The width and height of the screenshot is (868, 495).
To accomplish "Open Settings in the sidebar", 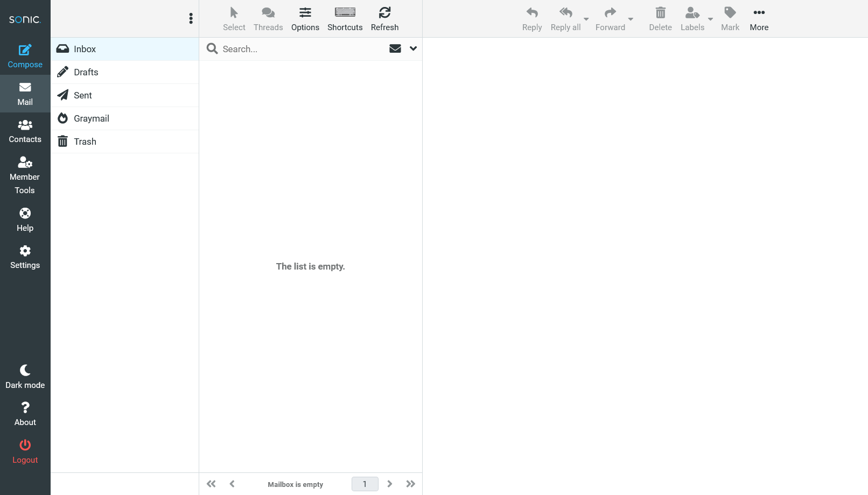I will point(25,257).
